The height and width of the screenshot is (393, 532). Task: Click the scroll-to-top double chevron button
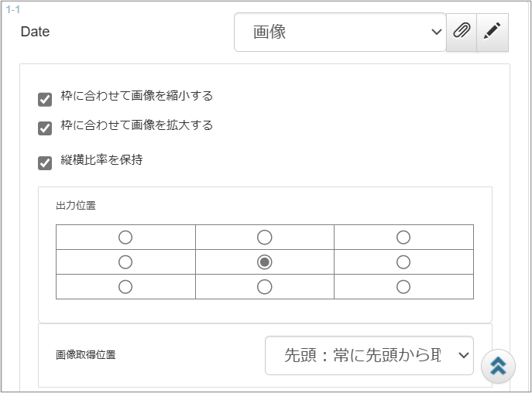click(x=498, y=367)
